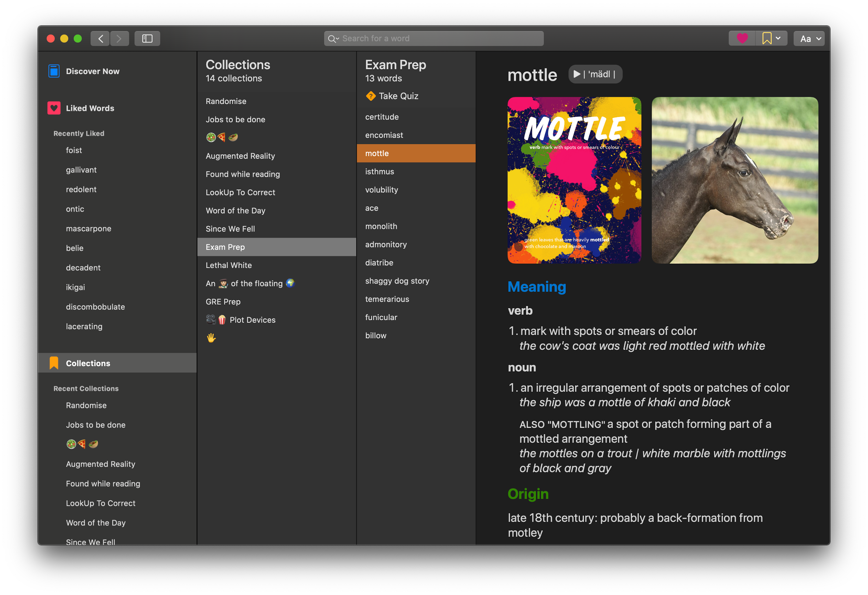868x595 pixels.
Task: Toggle the pink heart like button
Action: (x=742, y=39)
